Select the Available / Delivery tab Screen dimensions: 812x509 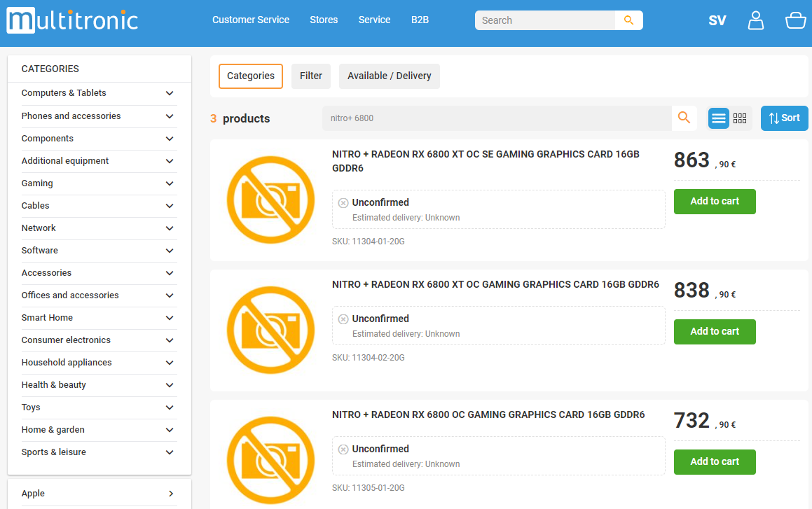[390, 76]
